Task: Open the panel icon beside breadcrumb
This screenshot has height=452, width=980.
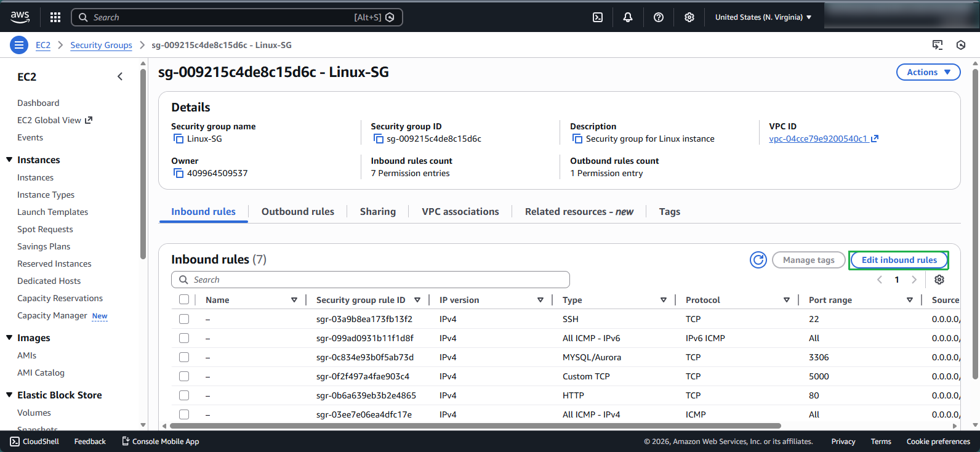Action: (x=938, y=45)
